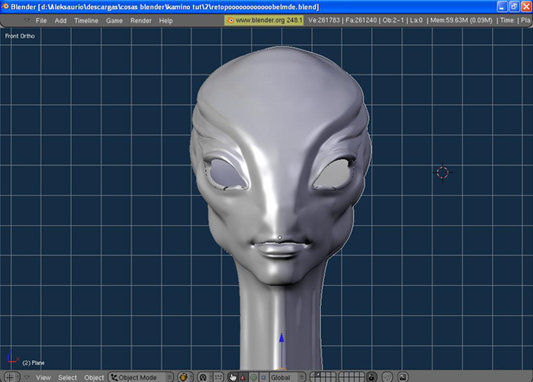The width and height of the screenshot is (533, 382).
Task: Select the rotate manipulator circle icon
Action: pyautogui.click(x=254, y=377)
